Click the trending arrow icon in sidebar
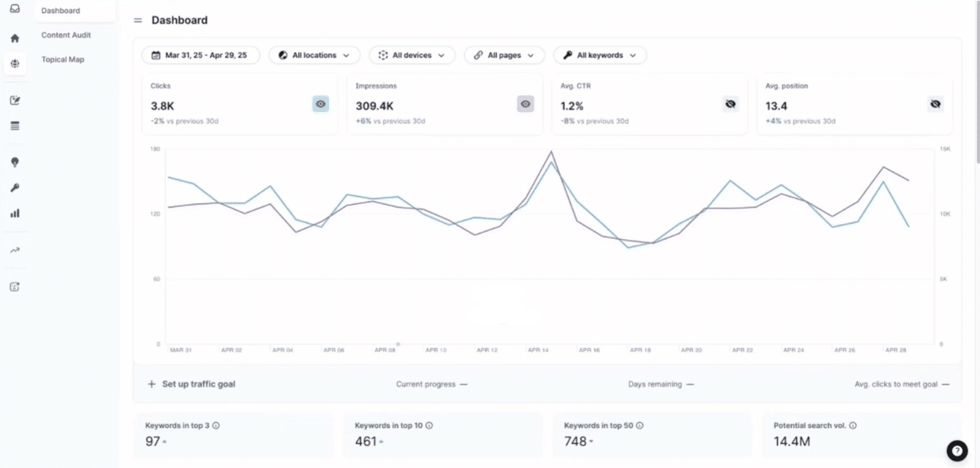The width and height of the screenshot is (980, 468). pyautogui.click(x=15, y=250)
